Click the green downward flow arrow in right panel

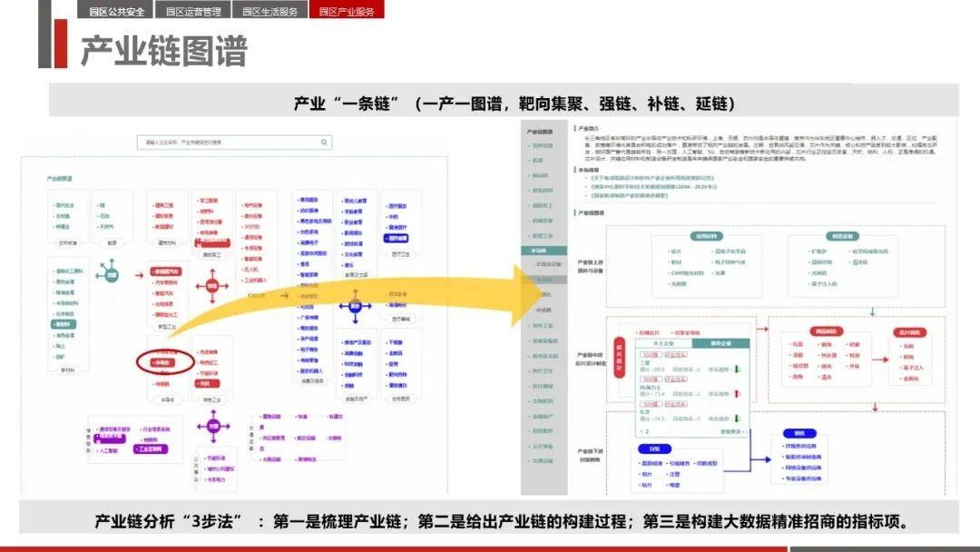click(872, 312)
